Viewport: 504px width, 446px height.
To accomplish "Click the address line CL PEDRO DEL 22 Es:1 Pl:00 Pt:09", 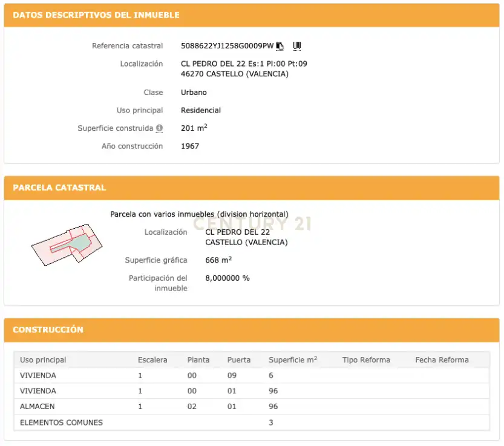I will (244, 64).
